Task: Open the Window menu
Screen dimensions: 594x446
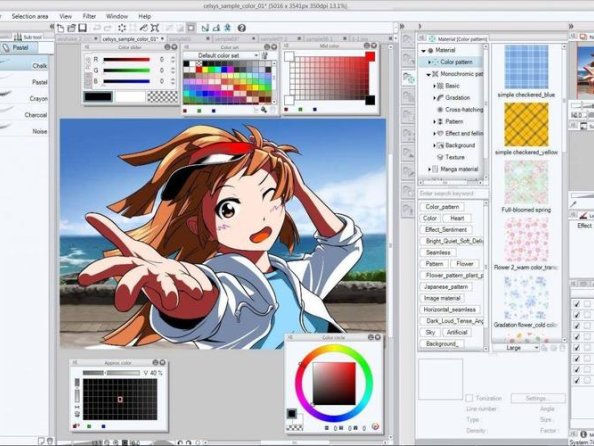Action: pyautogui.click(x=117, y=16)
